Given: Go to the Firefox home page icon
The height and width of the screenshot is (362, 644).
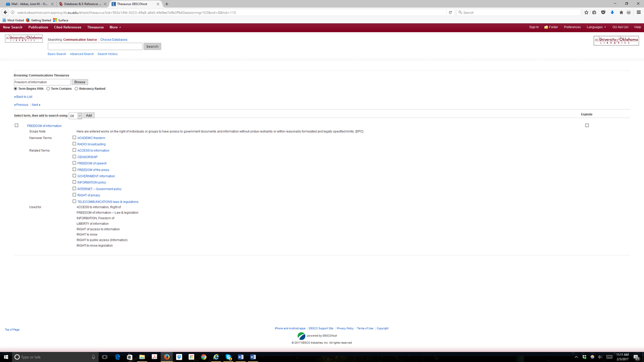Looking at the screenshot, I should [x=621, y=13].
